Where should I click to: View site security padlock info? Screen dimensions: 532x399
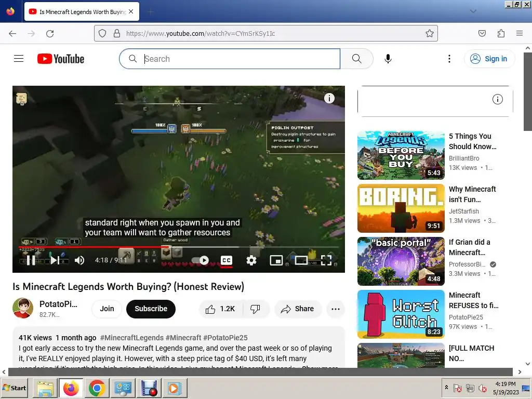click(x=117, y=33)
